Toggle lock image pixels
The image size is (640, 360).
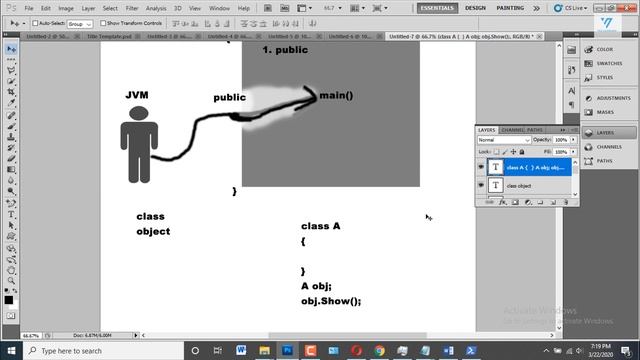click(505, 152)
